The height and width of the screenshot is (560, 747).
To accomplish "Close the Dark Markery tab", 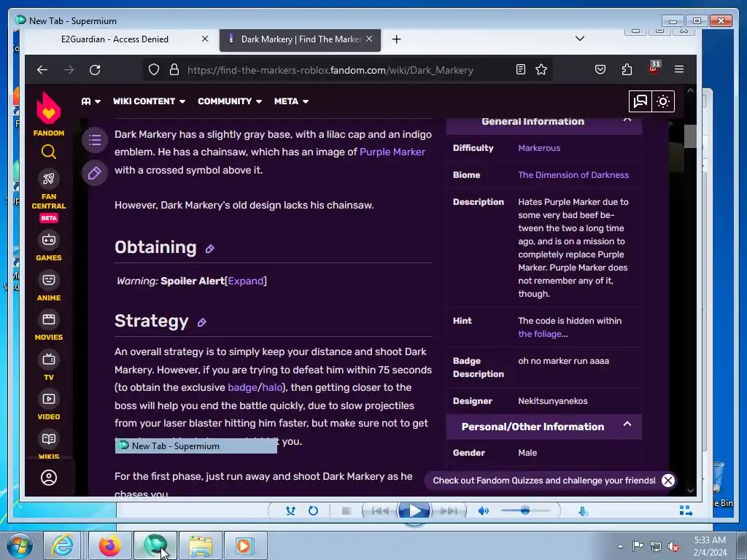I will pos(369,39).
